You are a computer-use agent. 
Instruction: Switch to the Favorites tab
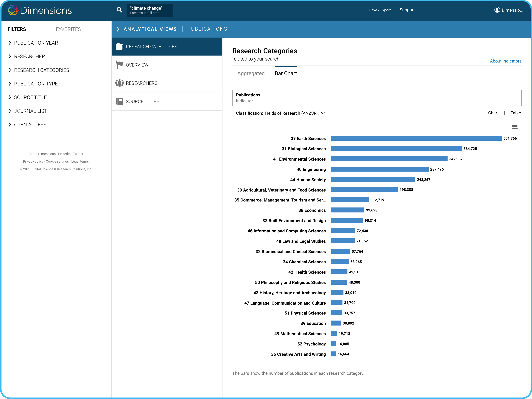68,29
